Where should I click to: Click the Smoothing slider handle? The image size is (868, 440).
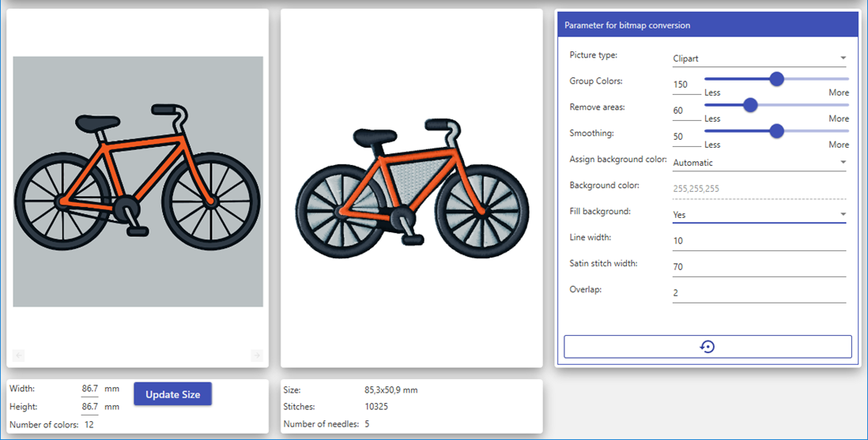click(776, 131)
